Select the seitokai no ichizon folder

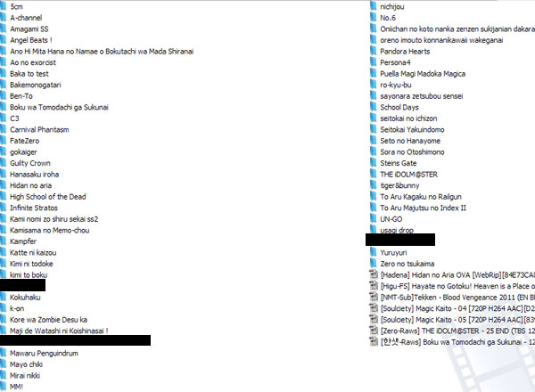coord(408,118)
